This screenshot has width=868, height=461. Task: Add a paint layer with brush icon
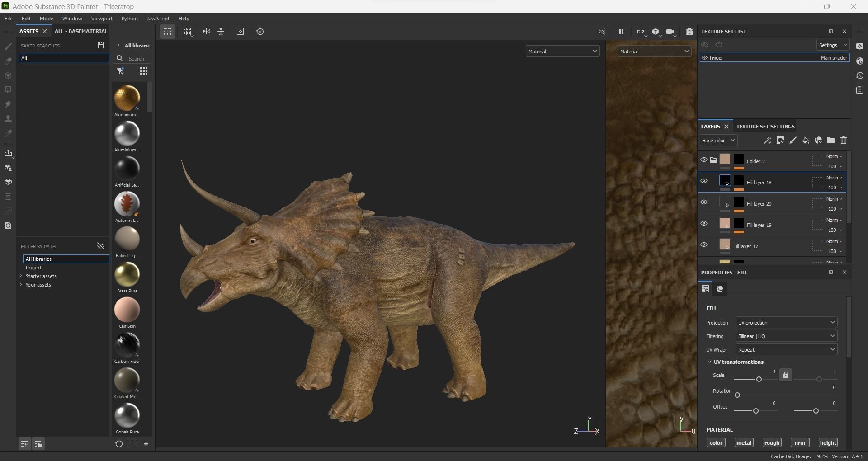(793, 141)
